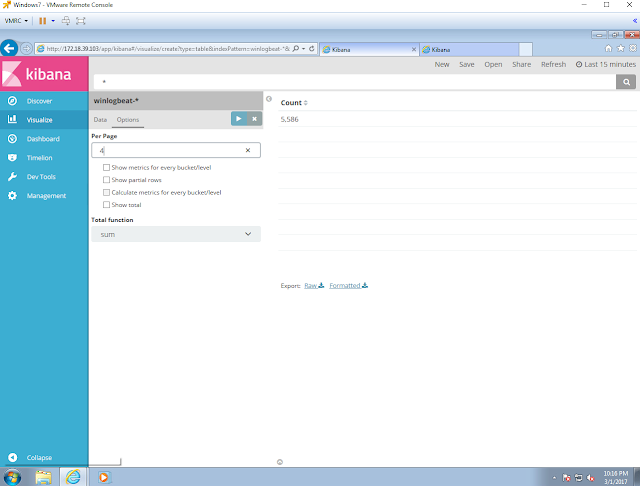Image resolution: width=640 pixels, height=486 pixels.
Task: Click Refresh in the top menu
Action: pos(553,64)
